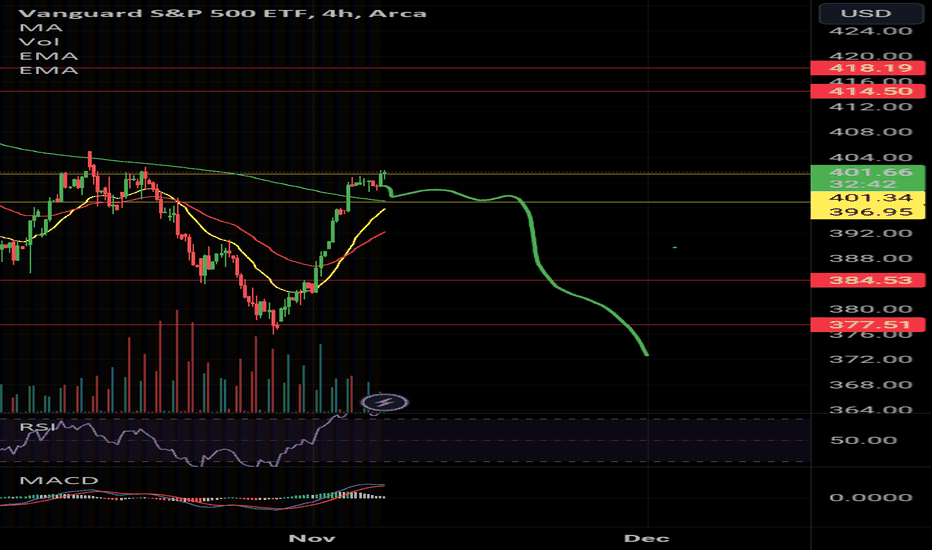This screenshot has height=550, width=932.
Task: Click the 412.00 price axis value
Action: [870, 107]
